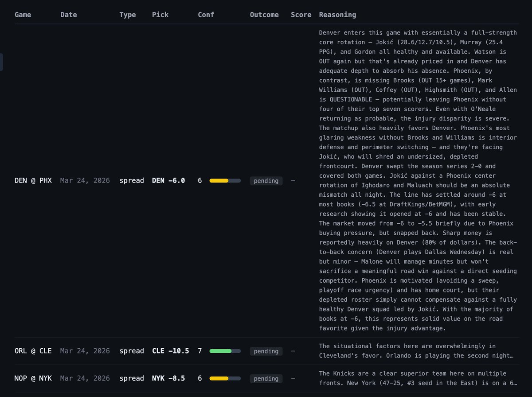Click the Game column header
The height and width of the screenshot is (397, 532).
tap(23, 15)
